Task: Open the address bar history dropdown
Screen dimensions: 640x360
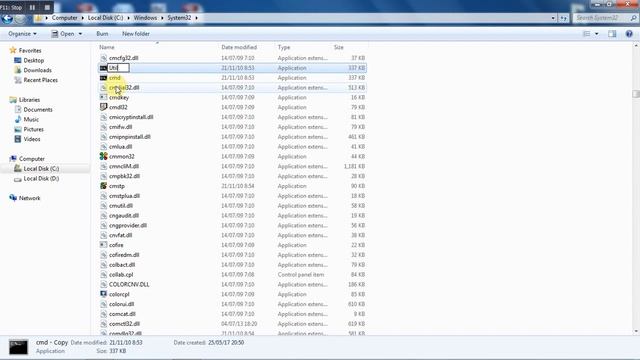Action: (x=553, y=18)
